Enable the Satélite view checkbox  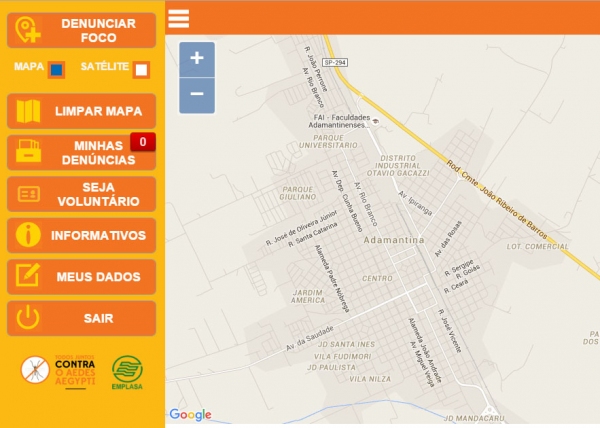tap(141, 70)
